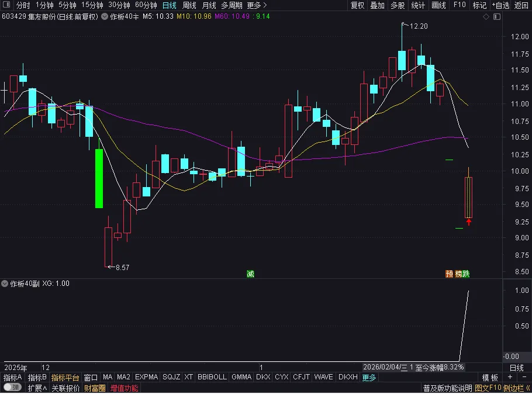The width and height of the screenshot is (532, 394).
Task: Switch to 月线 monthly chart
Action: [209, 5]
